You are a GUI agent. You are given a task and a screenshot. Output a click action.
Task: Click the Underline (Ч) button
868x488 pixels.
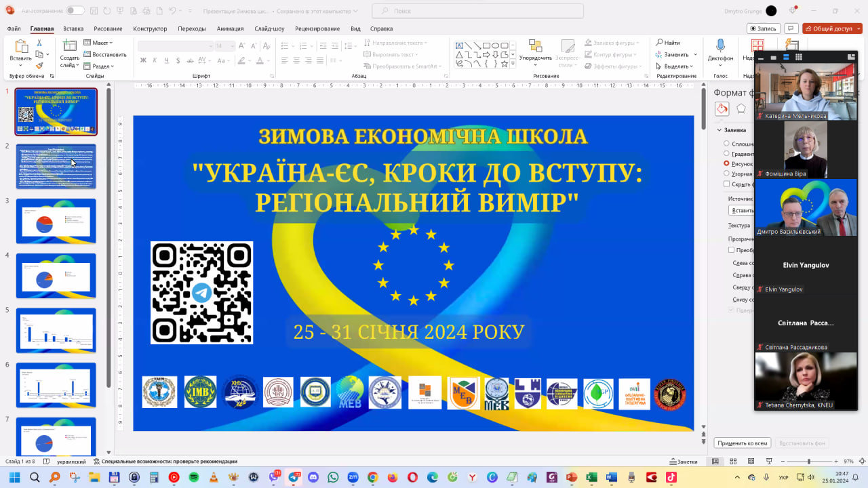pyautogui.click(x=166, y=60)
